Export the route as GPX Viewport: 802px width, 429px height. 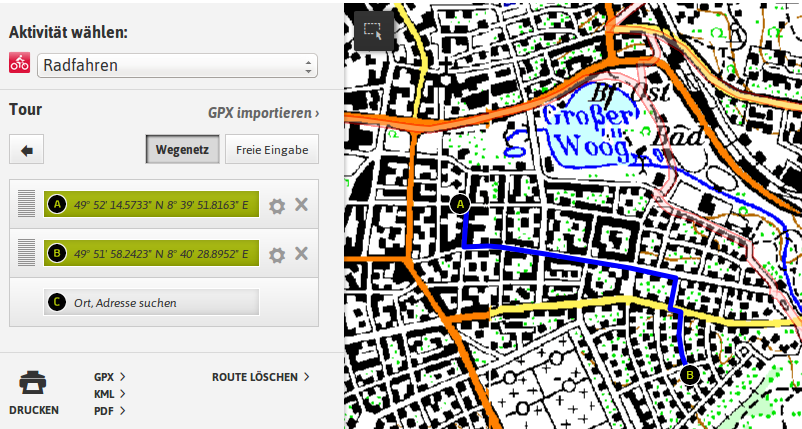pyautogui.click(x=109, y=377)
